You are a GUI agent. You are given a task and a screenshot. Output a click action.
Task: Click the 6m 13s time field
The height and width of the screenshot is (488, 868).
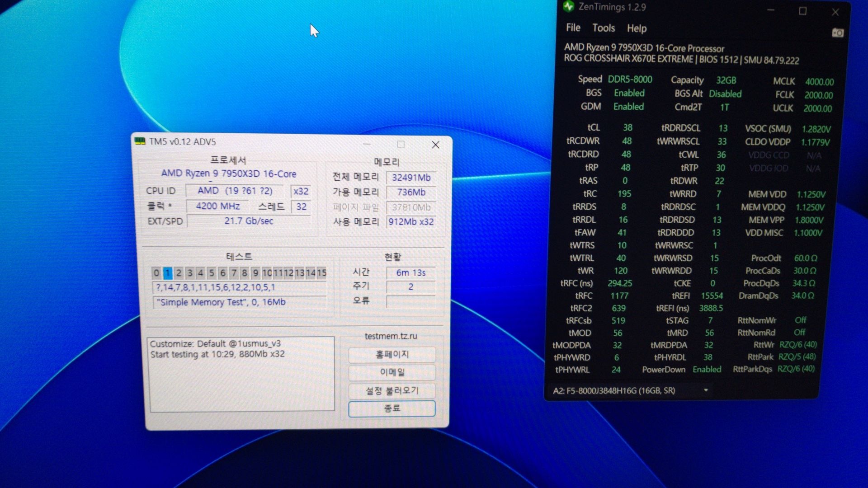(x=411, y=272)
